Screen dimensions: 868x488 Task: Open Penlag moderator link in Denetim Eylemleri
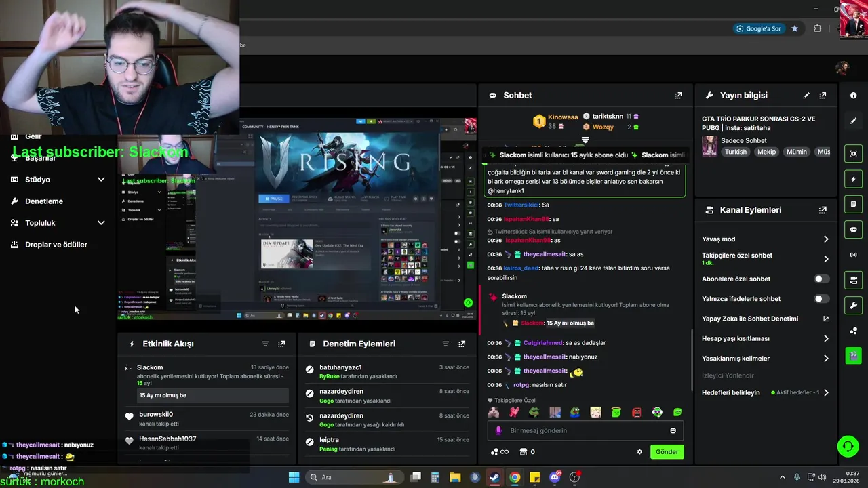[330, 449]
